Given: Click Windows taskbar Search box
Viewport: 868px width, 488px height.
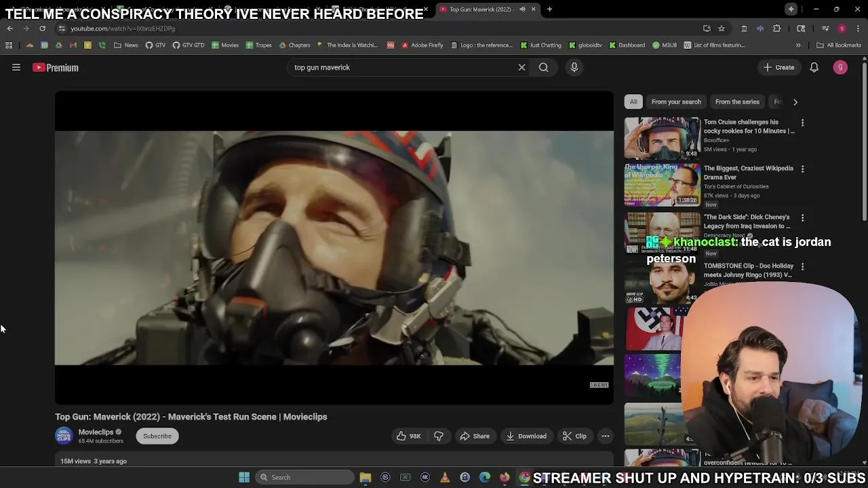Looking at the screenshot, I should [305, 477].
